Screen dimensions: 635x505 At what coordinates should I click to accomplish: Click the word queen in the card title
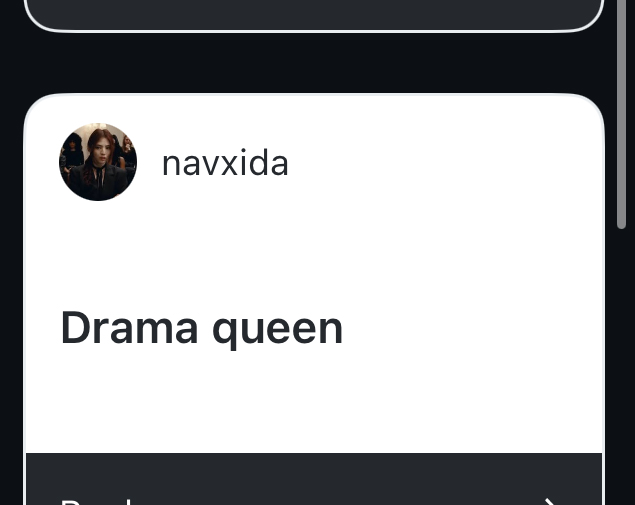pyautogui.click(x=278, y=330)
